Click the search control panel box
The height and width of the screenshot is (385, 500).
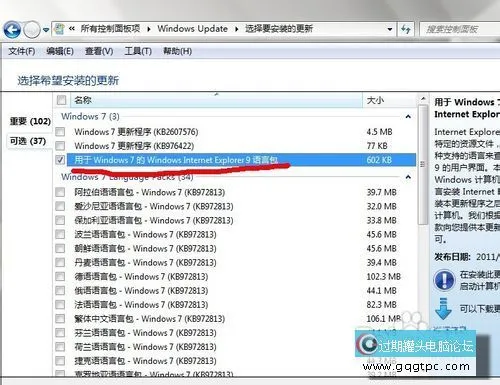pyautogui.click(x=460, y=29)
